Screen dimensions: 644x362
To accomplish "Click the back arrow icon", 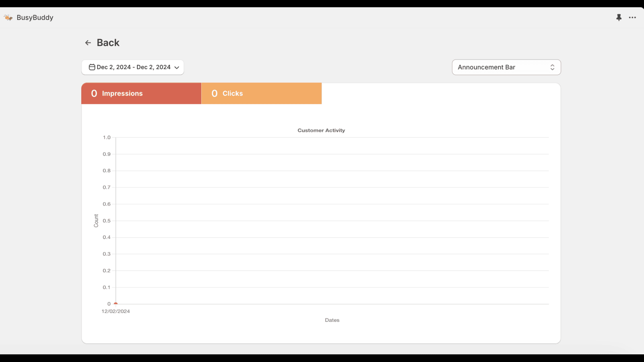I will [x=88, y=42].
